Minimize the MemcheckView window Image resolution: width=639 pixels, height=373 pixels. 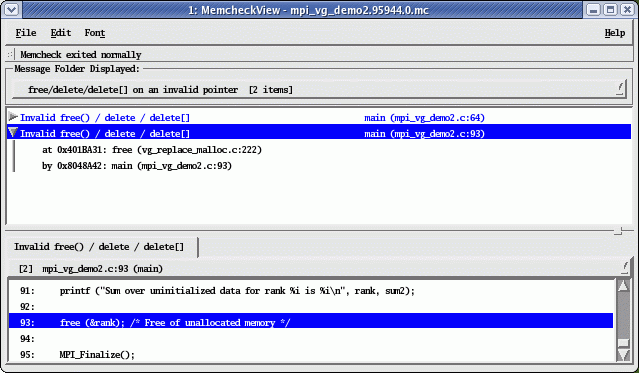[x=594, y=9]
